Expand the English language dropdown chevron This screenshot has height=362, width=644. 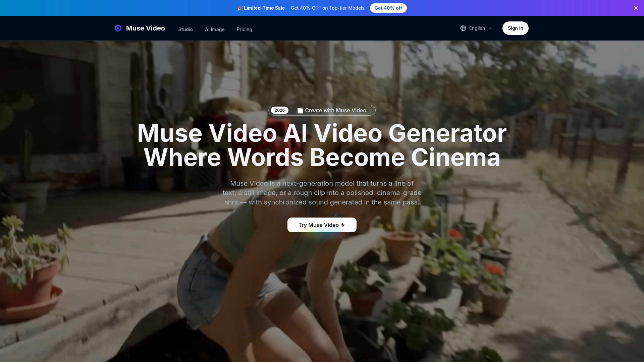(x=490, y=28)
